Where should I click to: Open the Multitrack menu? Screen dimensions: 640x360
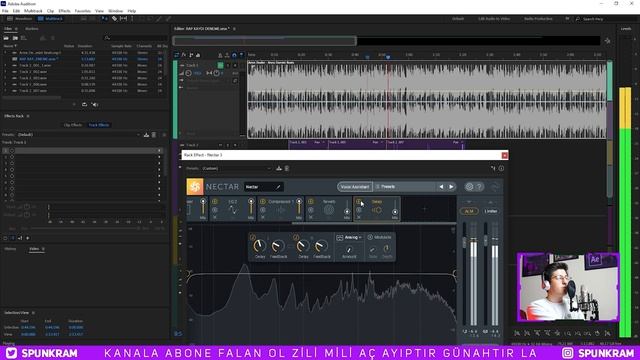tap(33, 11)
